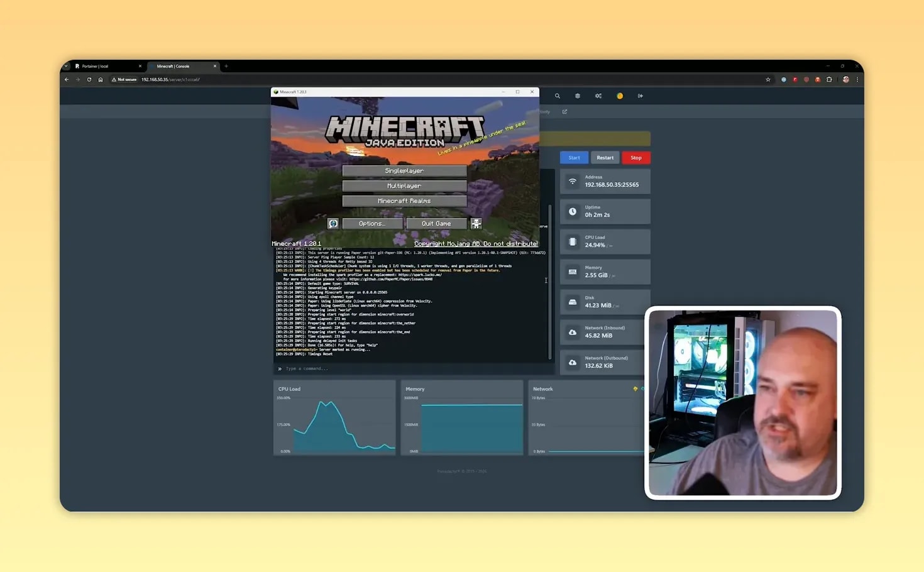Click the Network Outbound cloud upload icon
The width and height of the screenshot is (924, 572).
573,362
